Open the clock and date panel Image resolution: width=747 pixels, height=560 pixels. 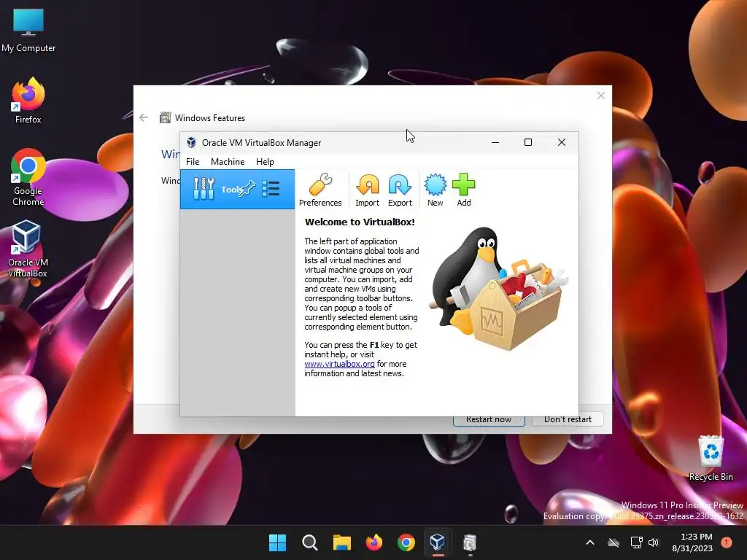(x=692, y=542)
